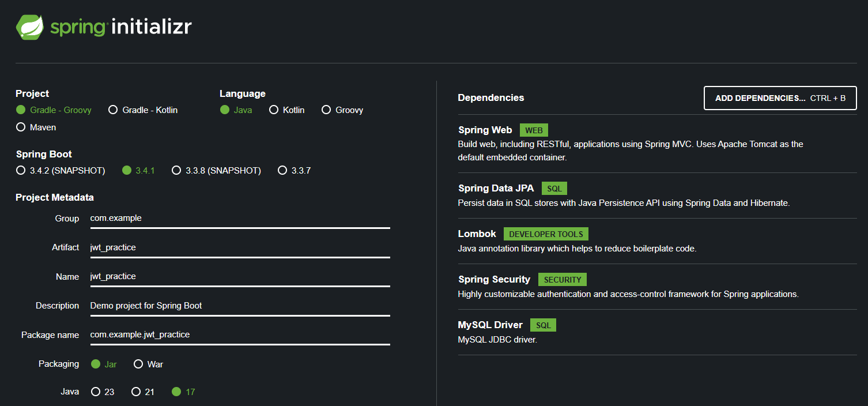Edit the Group field com.example
868x406 pixels.
pyautogui.click(x=240, y=219)
